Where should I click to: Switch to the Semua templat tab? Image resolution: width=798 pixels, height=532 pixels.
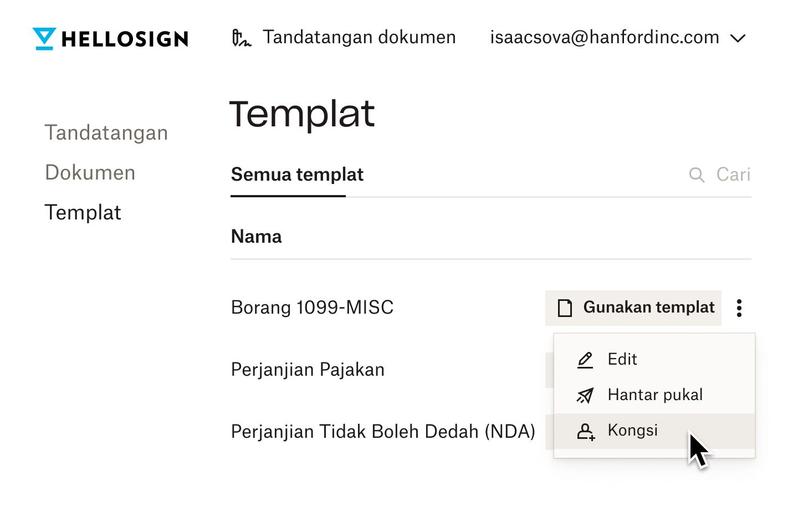tap(296, 175)
